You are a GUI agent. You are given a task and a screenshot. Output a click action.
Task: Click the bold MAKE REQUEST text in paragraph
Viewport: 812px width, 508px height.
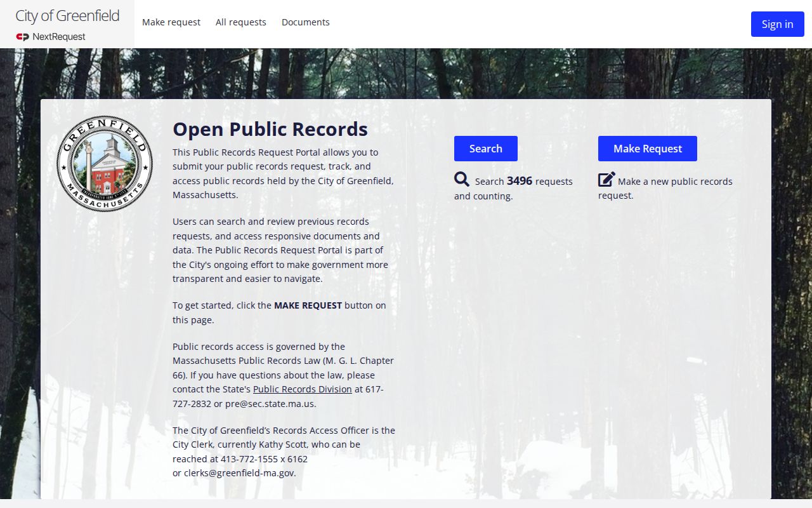308,305
